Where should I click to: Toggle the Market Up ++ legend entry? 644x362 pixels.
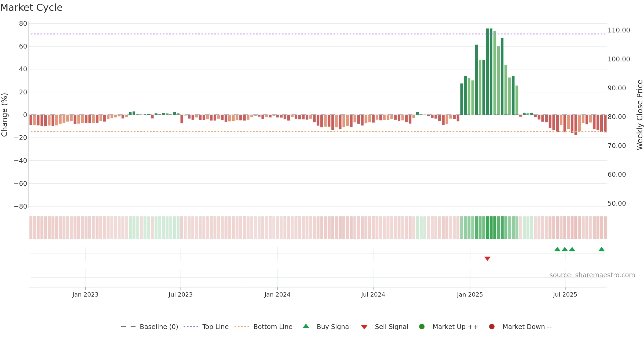[449, 327]
